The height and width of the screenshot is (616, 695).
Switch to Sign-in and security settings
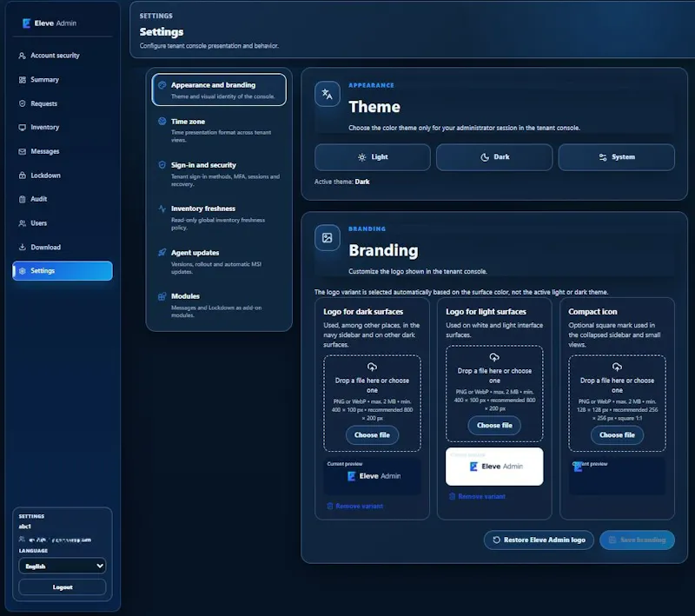pos(219,174)
